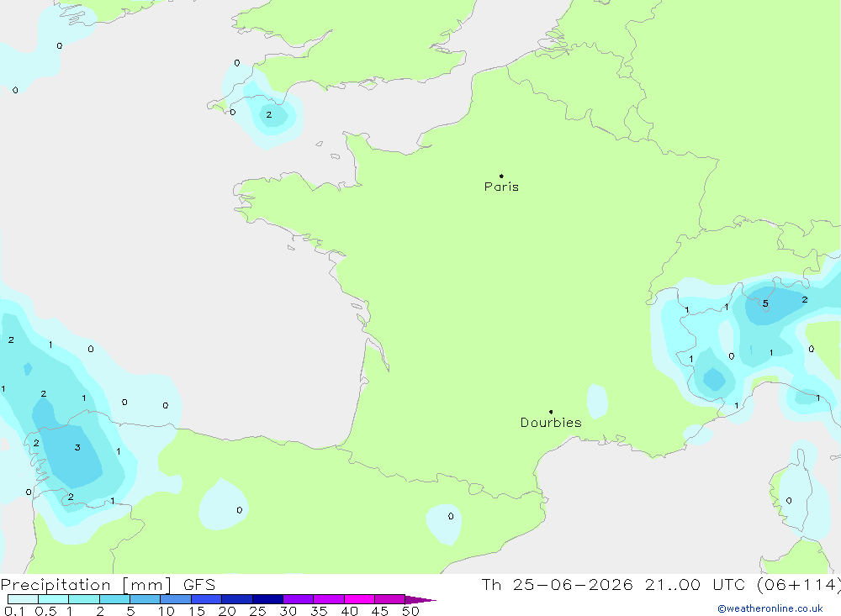Click the 'GFS' model name text

point(199,585)
